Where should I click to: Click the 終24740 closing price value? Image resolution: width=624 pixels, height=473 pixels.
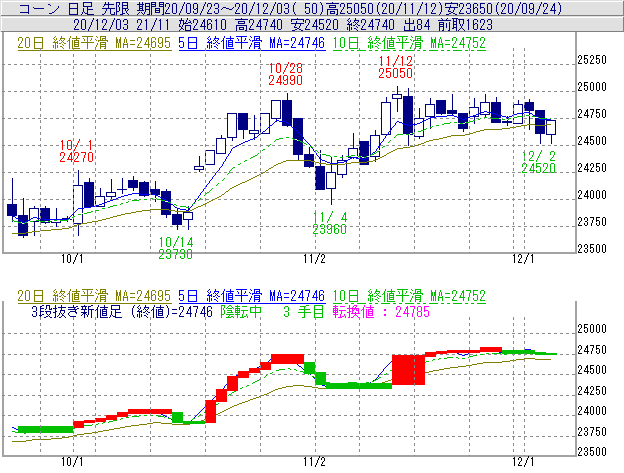tap(371, 25)
